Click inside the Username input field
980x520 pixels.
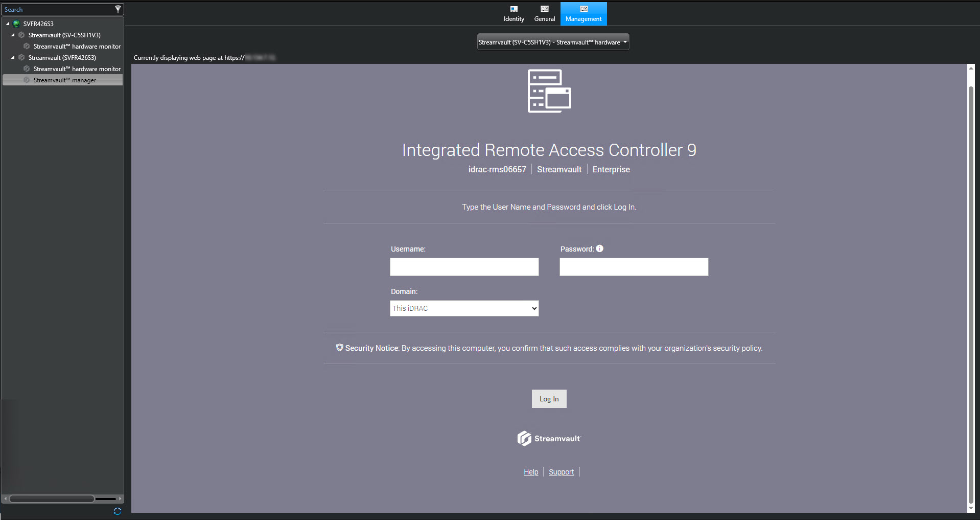click(x=463, y=266)
